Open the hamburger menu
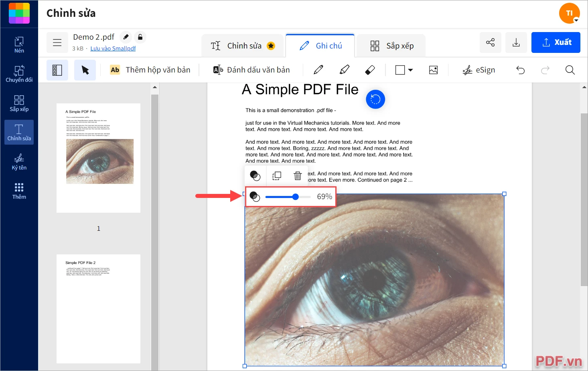Image resolution: width=588 pixels, height=371 pixels. pos(57,42)
